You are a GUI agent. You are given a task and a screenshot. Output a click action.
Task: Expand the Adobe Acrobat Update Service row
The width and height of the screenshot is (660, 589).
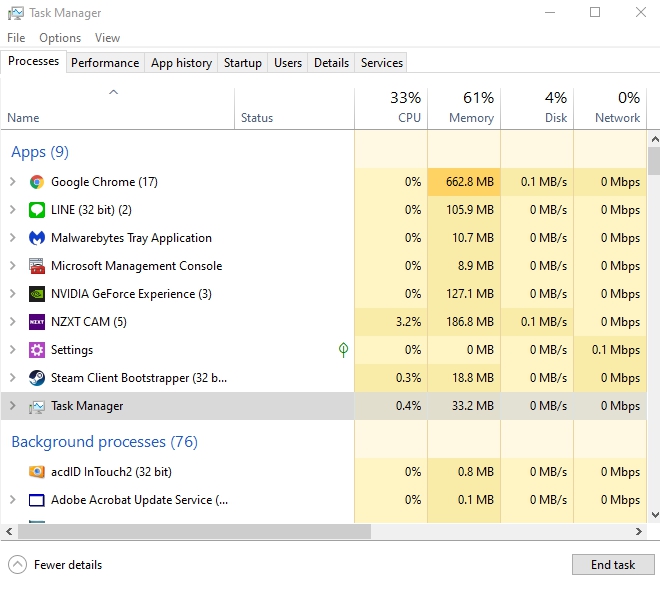[13, 500]
